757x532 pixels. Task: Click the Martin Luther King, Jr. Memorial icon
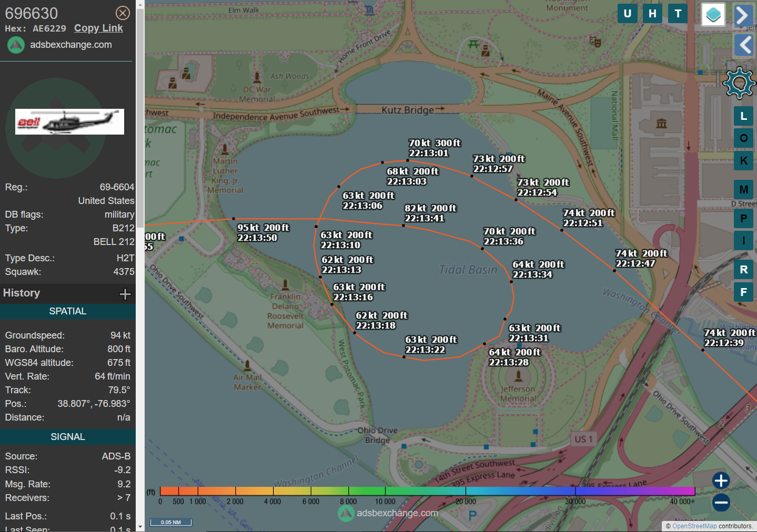click(225, 150)
